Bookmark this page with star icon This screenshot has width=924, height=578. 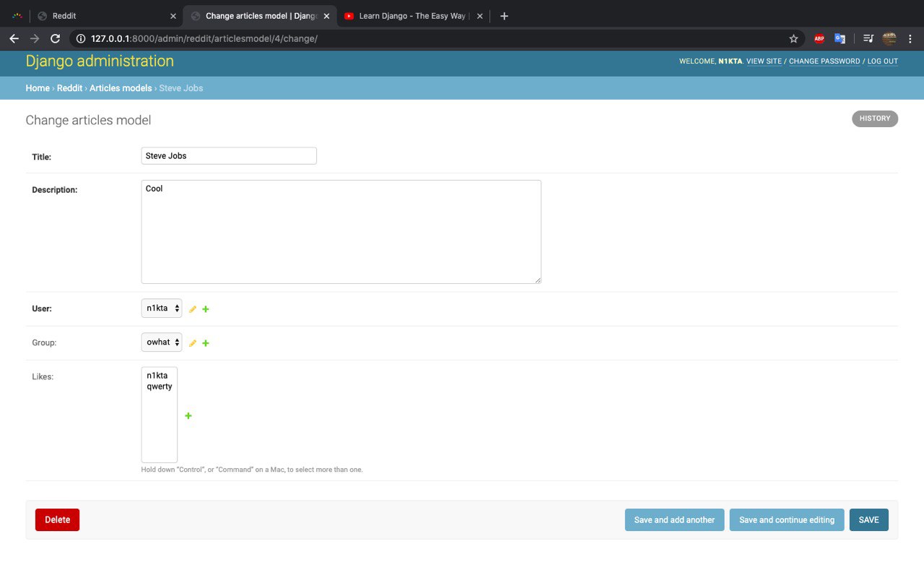[793, 38]
